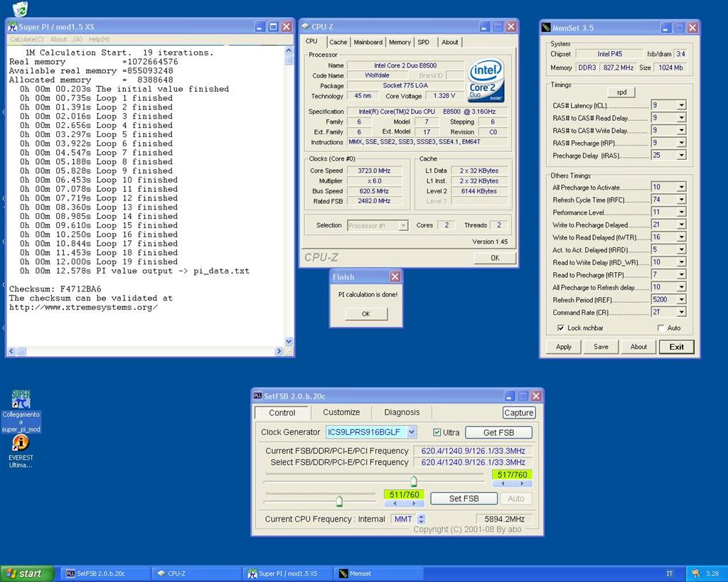This screenshot has height=582, width=728.
Task: Switch to the Diagnosis tab in SetFSB
Action: point(402,412)
